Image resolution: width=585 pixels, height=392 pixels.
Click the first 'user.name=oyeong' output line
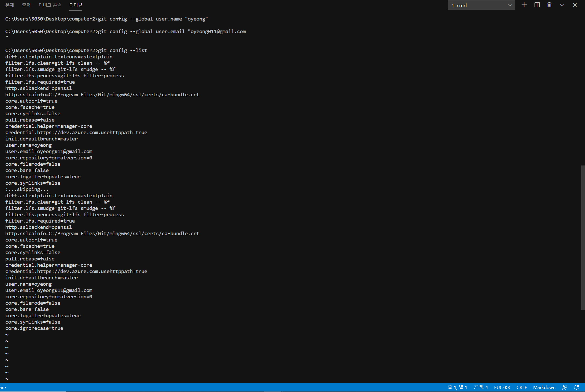click(x=28, y=145)
